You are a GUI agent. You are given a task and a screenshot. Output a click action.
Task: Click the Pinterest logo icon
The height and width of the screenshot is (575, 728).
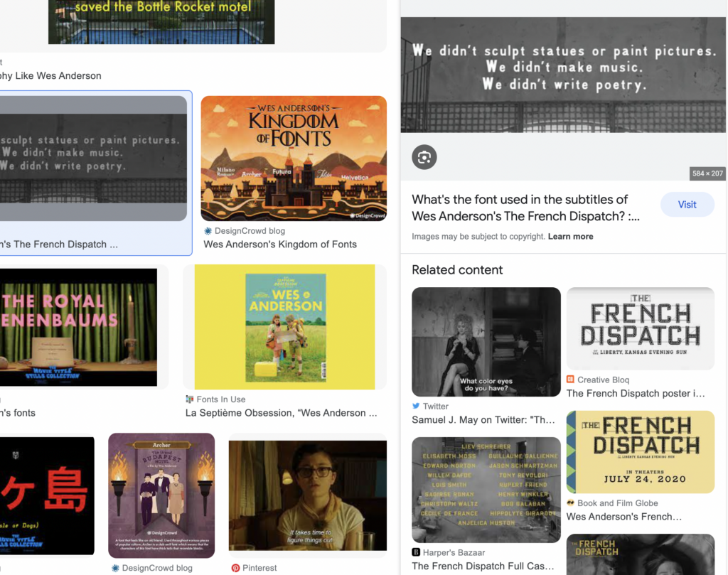[x=235, y=568]
